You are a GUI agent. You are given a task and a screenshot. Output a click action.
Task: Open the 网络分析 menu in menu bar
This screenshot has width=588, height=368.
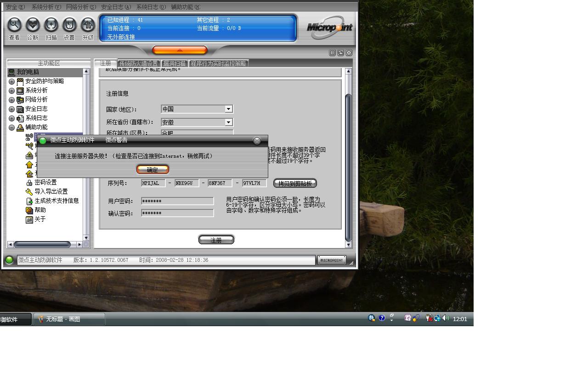81,7
